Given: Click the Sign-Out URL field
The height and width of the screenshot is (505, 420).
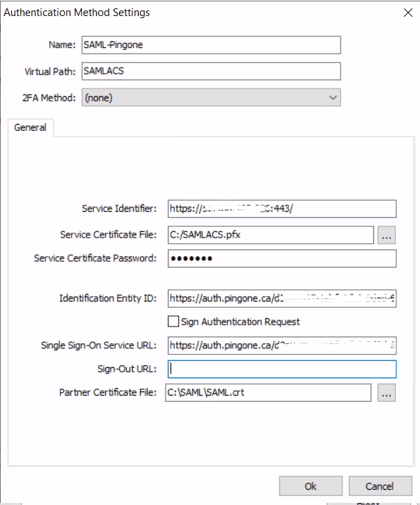Looking at the screenshot, I should (282, 369).
